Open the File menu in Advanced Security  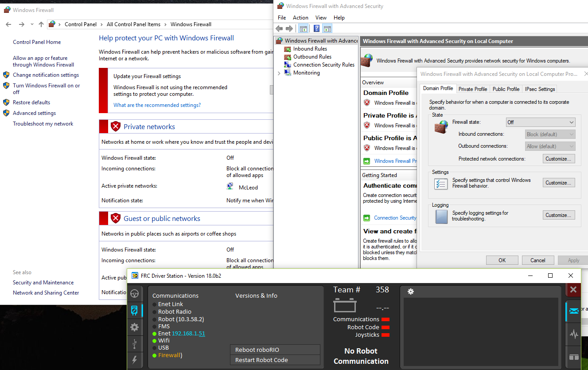point(282,18)
